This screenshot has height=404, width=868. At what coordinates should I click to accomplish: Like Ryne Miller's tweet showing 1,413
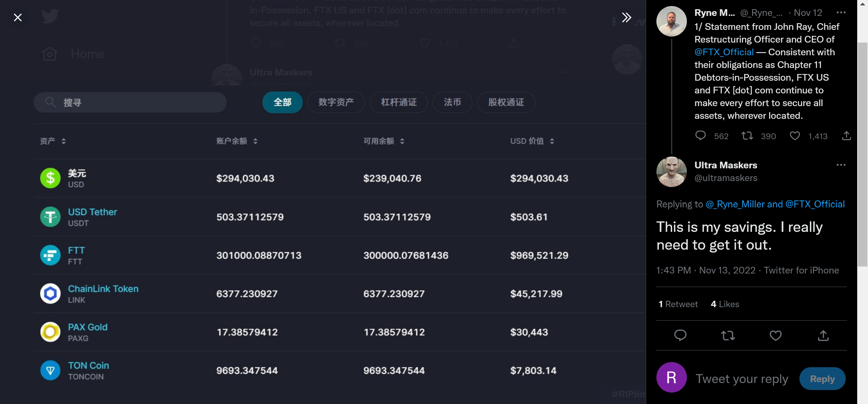[795, 136]
